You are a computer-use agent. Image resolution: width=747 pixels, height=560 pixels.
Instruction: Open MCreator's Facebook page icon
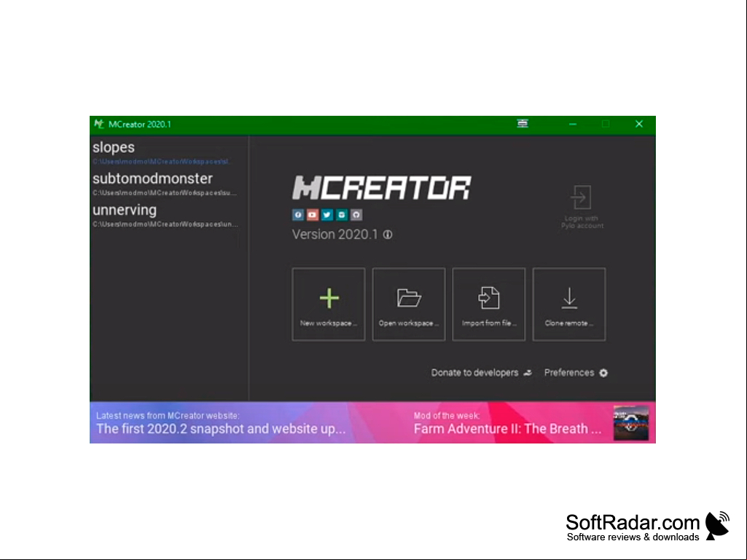(x=298, y=215)
